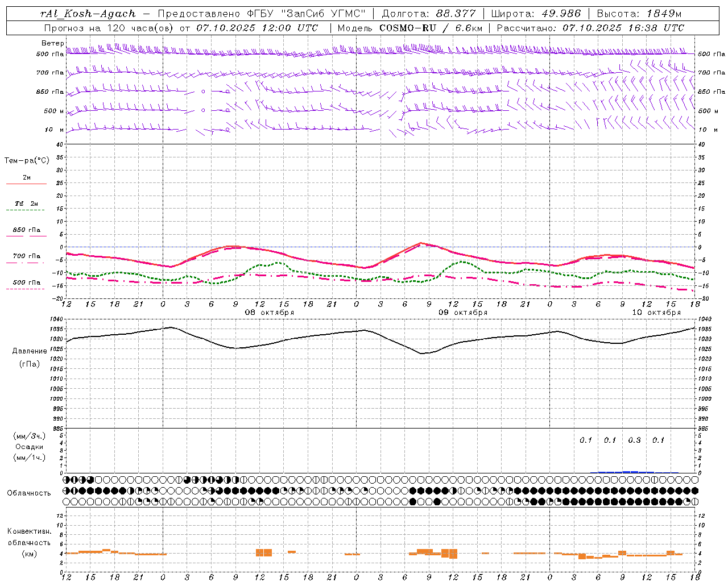
Task: Click the 10 октября date label
Action: (656, 313)
